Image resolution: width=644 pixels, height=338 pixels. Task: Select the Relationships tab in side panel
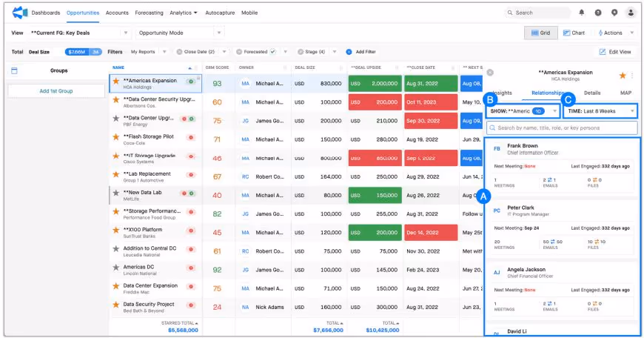coord(547,93)
